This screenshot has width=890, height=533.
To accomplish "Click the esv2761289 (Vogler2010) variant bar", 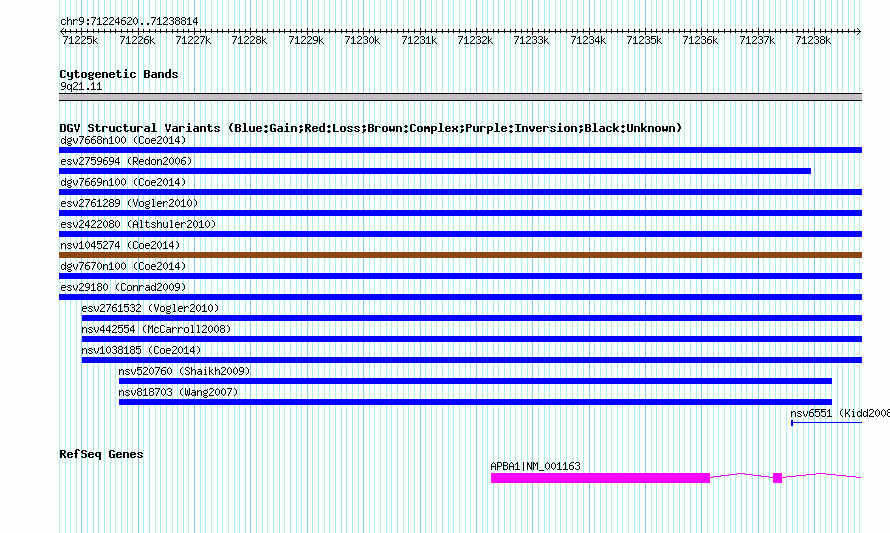I will (x=460, y=213).
